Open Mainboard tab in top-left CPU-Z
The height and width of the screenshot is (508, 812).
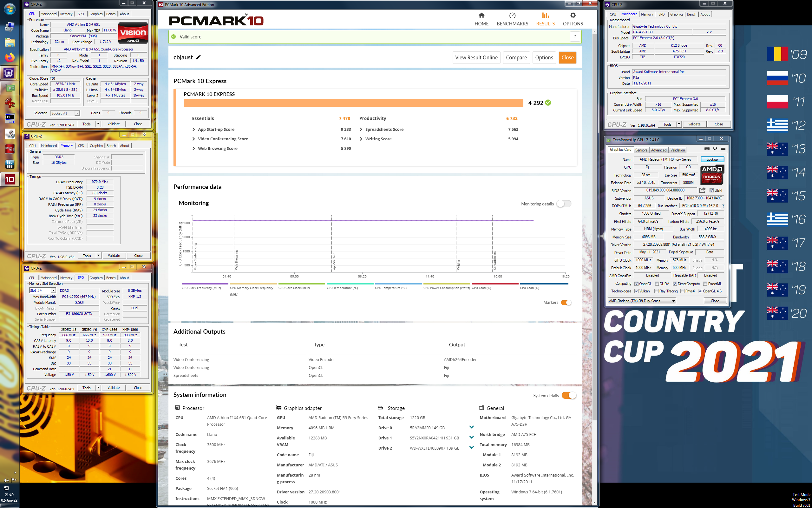pyautogui.click(x=48, y=14)
